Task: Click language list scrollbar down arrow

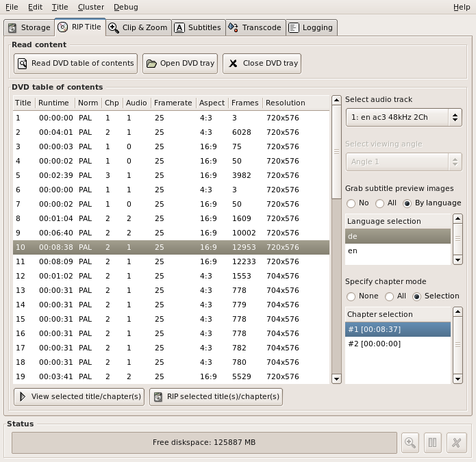Action: click(458, 260)
